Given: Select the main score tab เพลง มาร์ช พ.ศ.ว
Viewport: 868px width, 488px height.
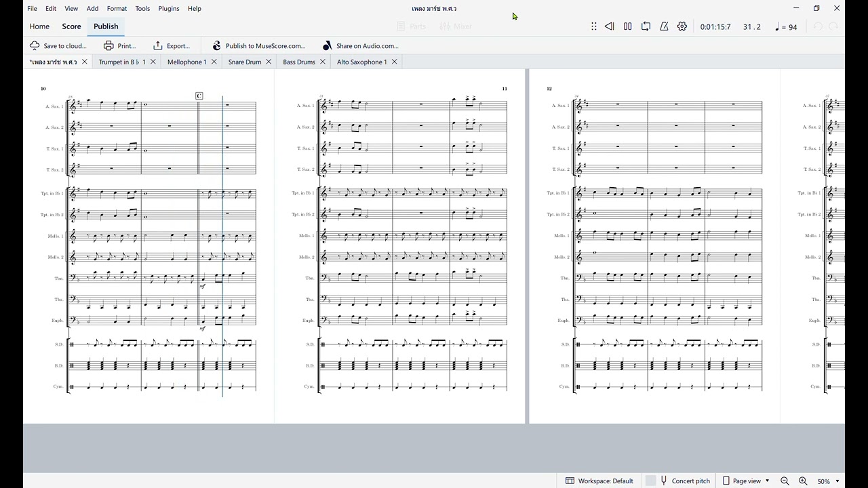Looking at the screenshot, I should click(53, 62).
